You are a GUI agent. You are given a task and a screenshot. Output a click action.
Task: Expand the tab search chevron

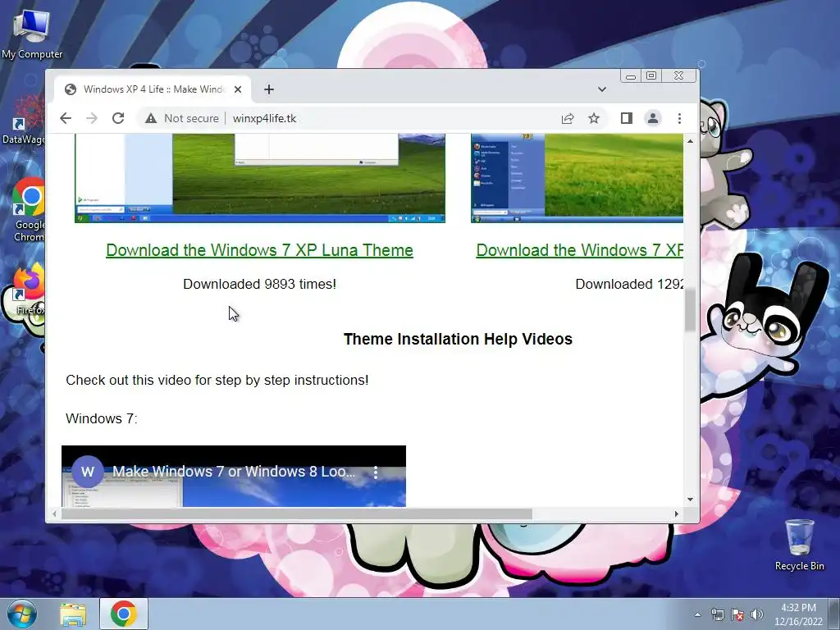pyautogui.click(x=602, y=89)
